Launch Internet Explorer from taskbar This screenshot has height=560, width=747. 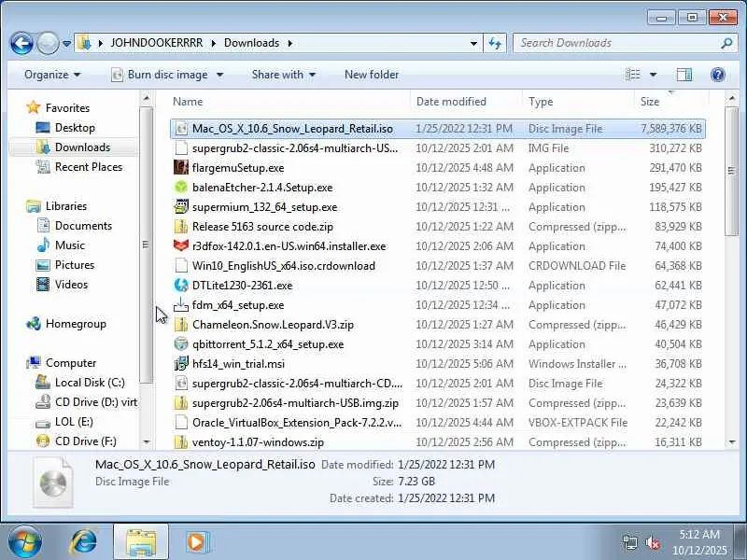(x=84, y=542)
